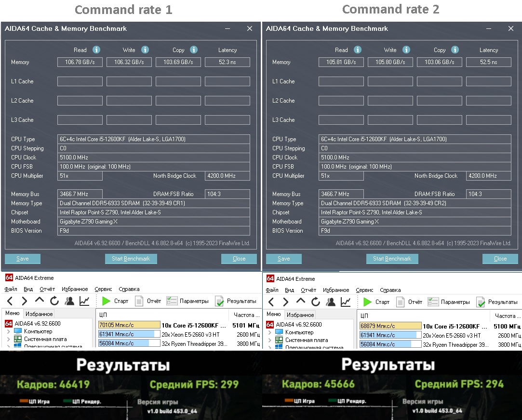Click Close button in Command rate 1 benchmark
The image size is (522, 420).
(239, 259)
